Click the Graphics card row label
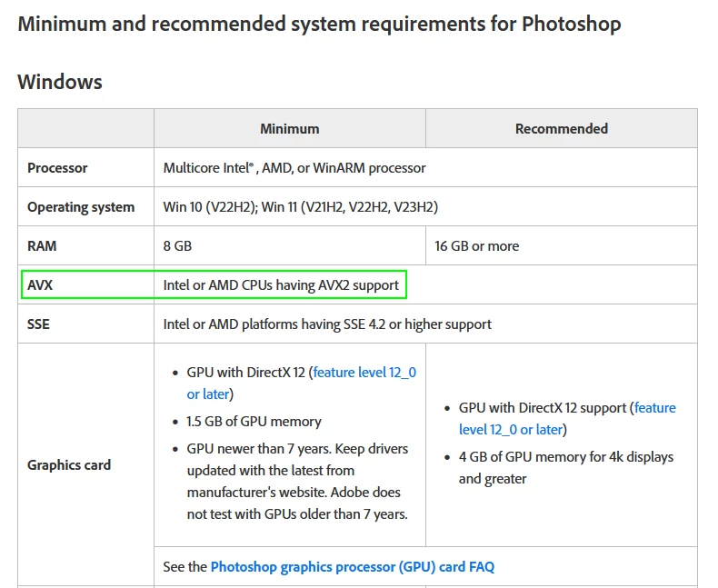 click(x=69, y=464)
